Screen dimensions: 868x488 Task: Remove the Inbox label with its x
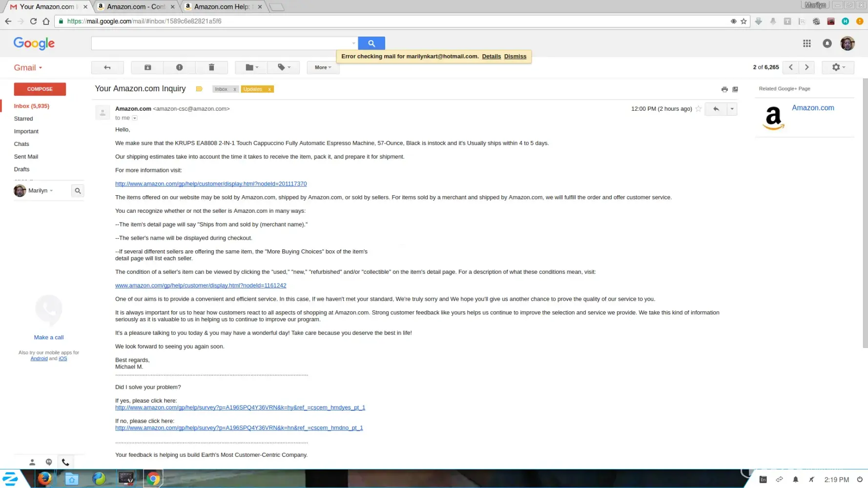tap(235, 89)
